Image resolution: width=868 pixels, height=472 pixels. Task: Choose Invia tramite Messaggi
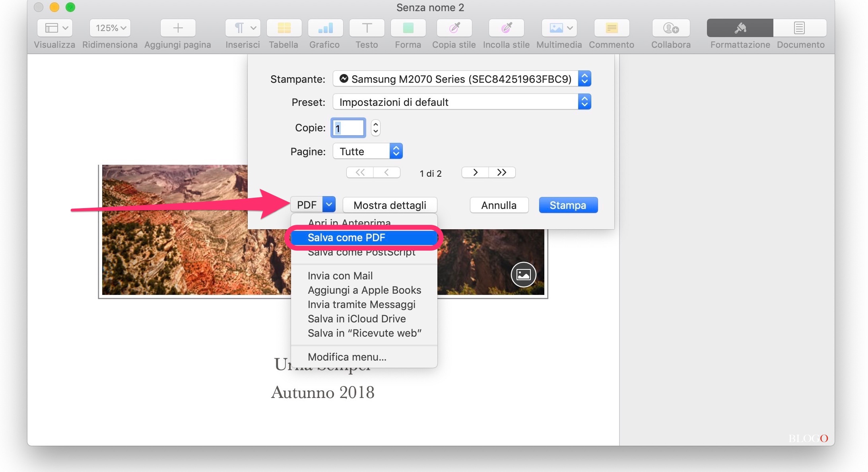click(364, 304)
